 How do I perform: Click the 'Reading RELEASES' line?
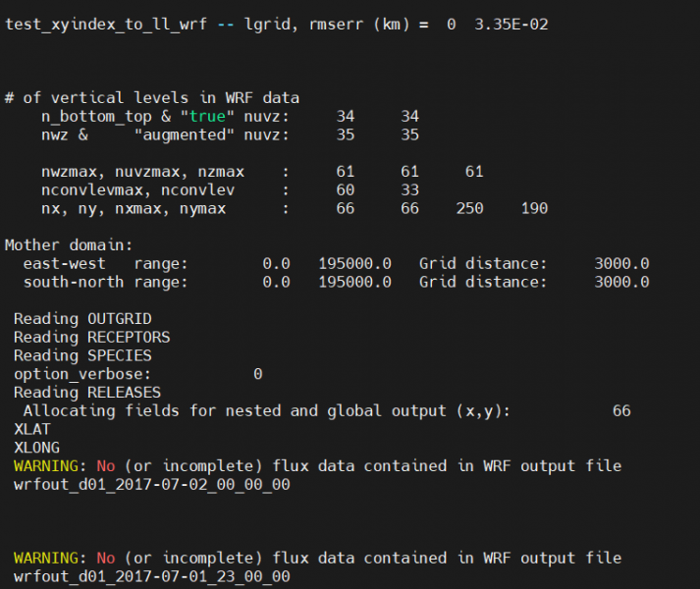coord(87,393)
